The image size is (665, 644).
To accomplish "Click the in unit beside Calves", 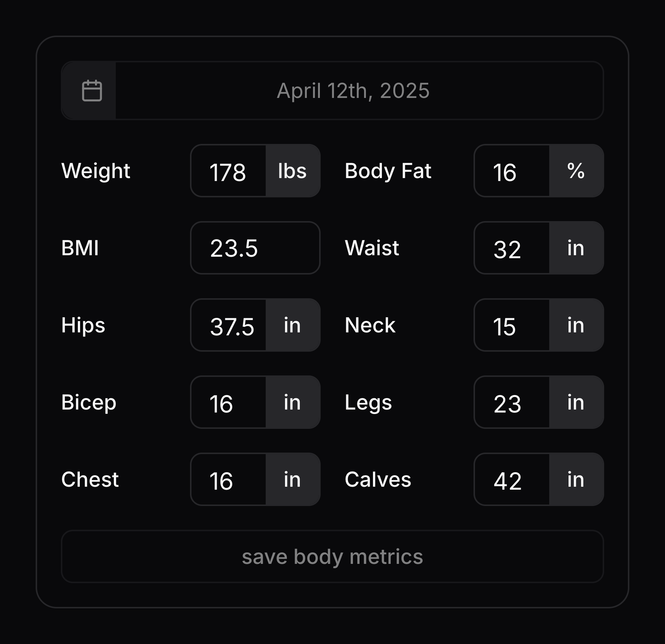I will pos(576,480).
